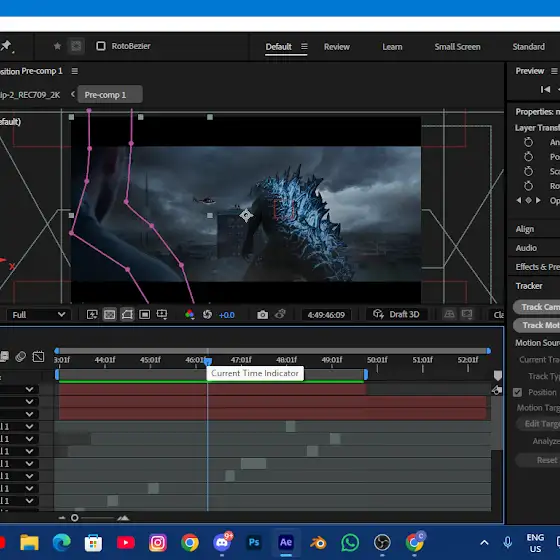Click work area end handle
Viewport: 560px width, 560px height.
point(366,374)
